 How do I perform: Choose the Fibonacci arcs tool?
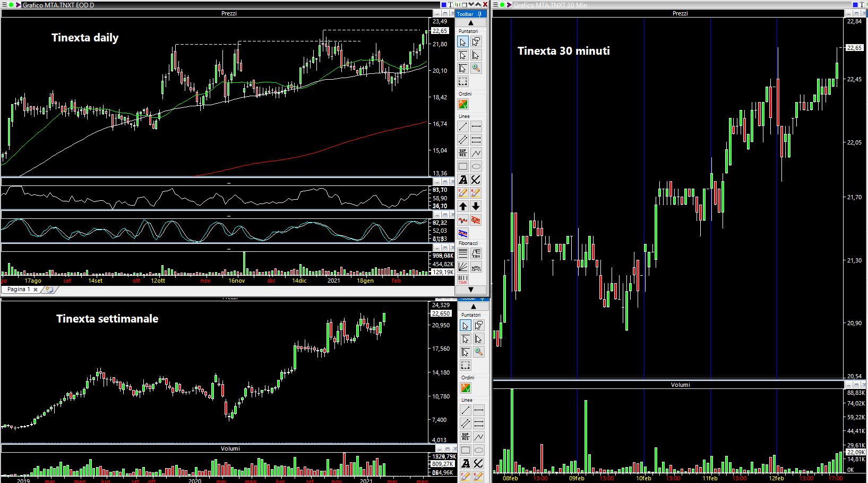(x=476, y=267)
